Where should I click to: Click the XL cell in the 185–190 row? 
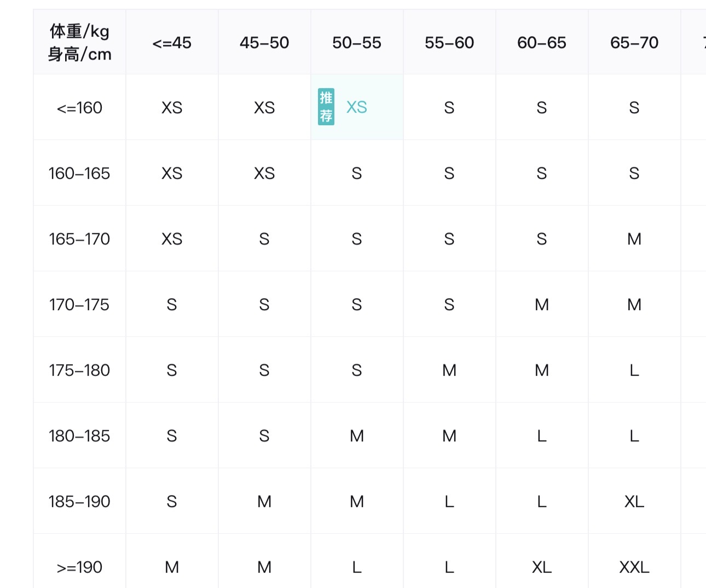[x=634, y=502]
